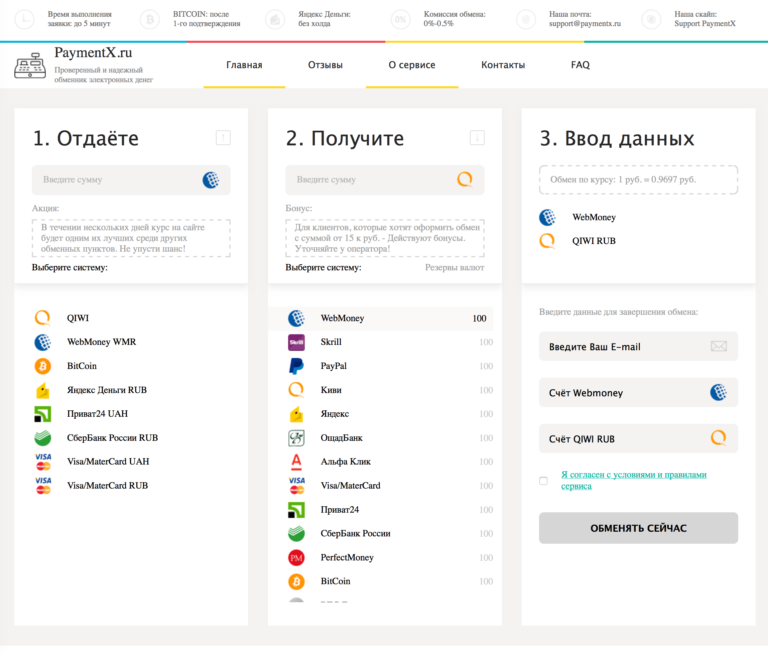Open the Отзывы menu item
768x653 pixels.
tap(325, 65)
